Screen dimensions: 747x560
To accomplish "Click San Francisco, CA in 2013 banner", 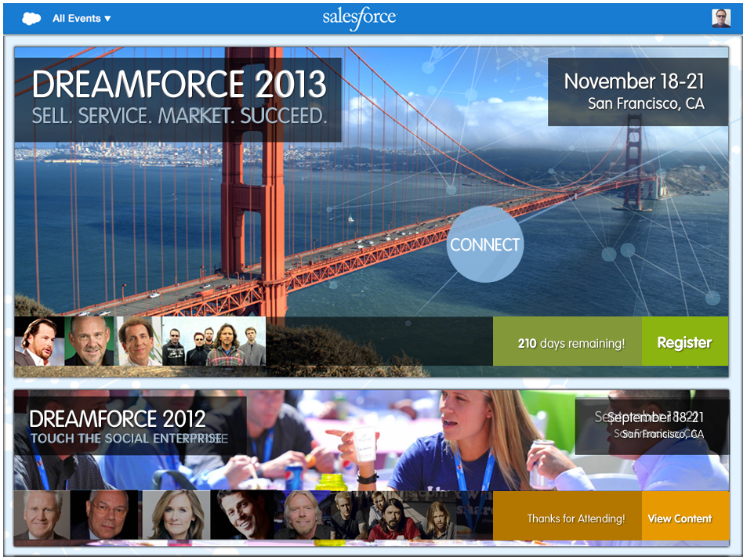I will (646, 103).
